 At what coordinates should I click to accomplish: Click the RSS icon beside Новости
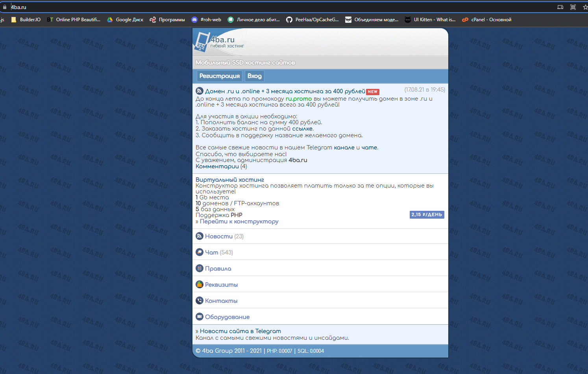(x=200, y=236)
